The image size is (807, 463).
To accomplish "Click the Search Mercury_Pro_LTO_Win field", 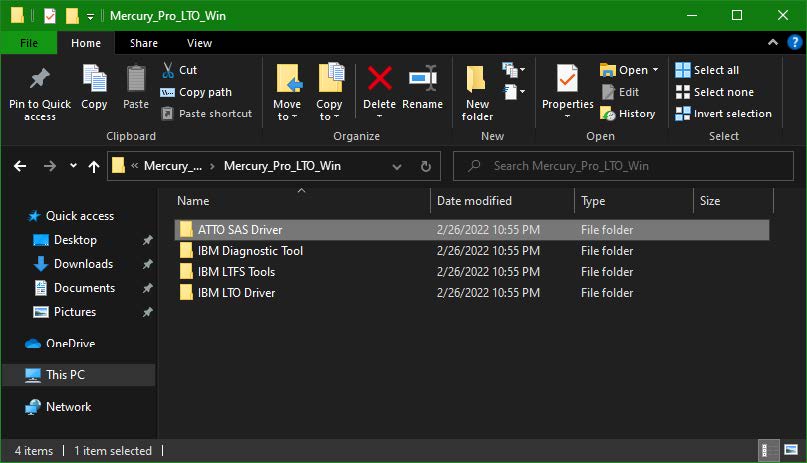I will point(620,166).
